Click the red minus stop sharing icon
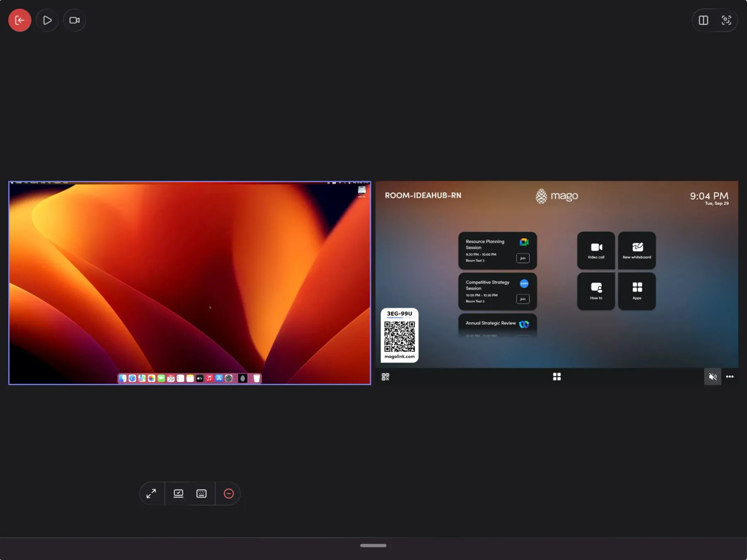The image size is (747, 560). click(x=229, y=493)
